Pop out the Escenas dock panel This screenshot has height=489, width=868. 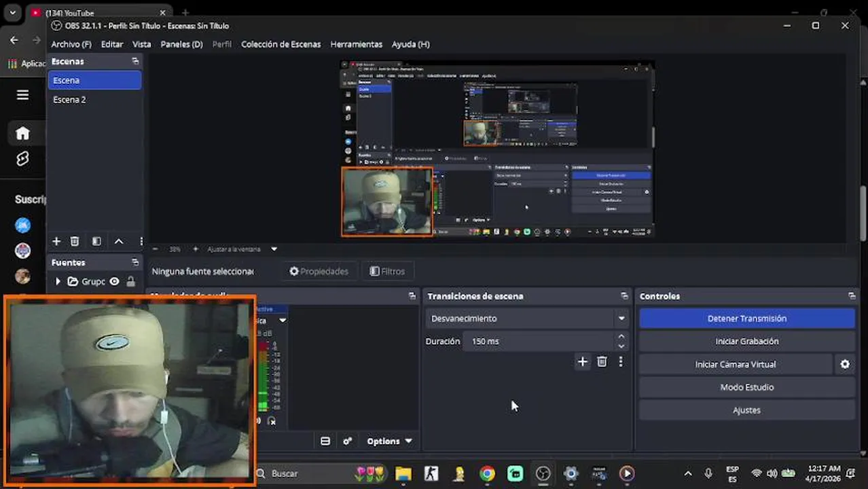tap(135, 61)
